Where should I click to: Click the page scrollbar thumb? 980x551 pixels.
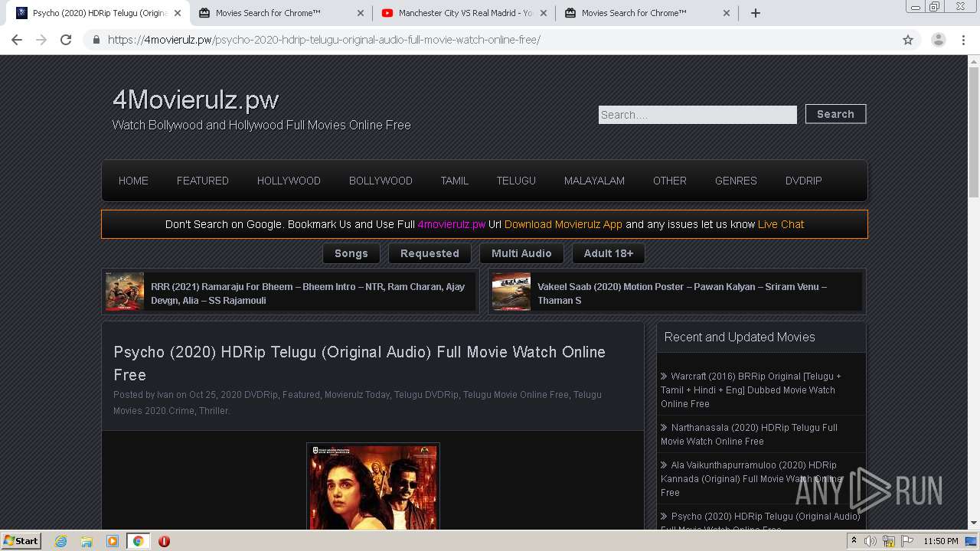(974, 132)
